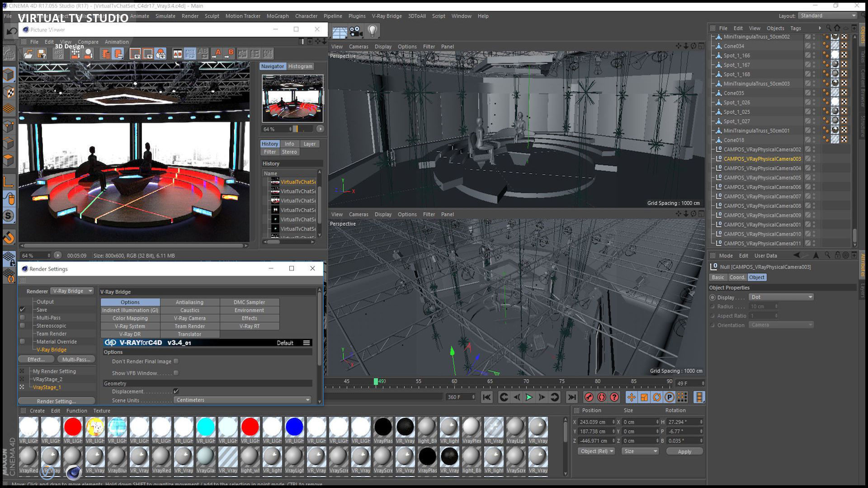This screenshot has width=868, height=488.
Task: Click the Navigator preview thumbnail
Action: (x=292, y=98)
